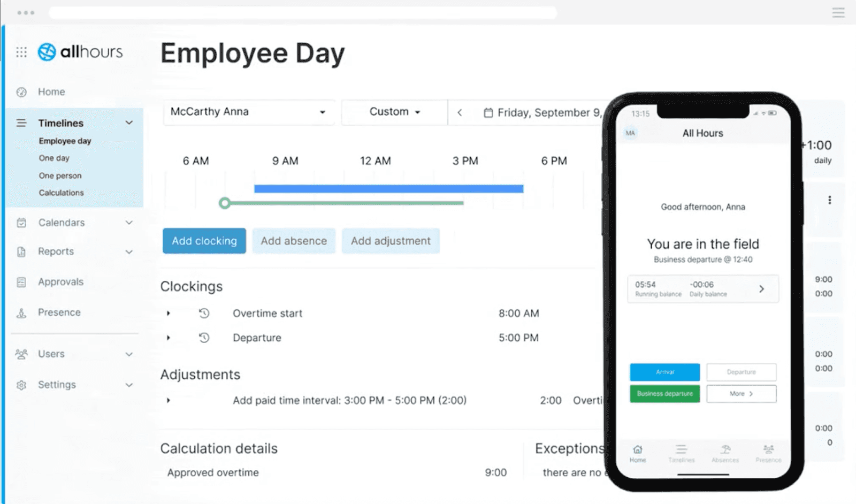Open the app grid icon beside the logo
This screenshot has height=504, width=856.
[x=21, y=51]
